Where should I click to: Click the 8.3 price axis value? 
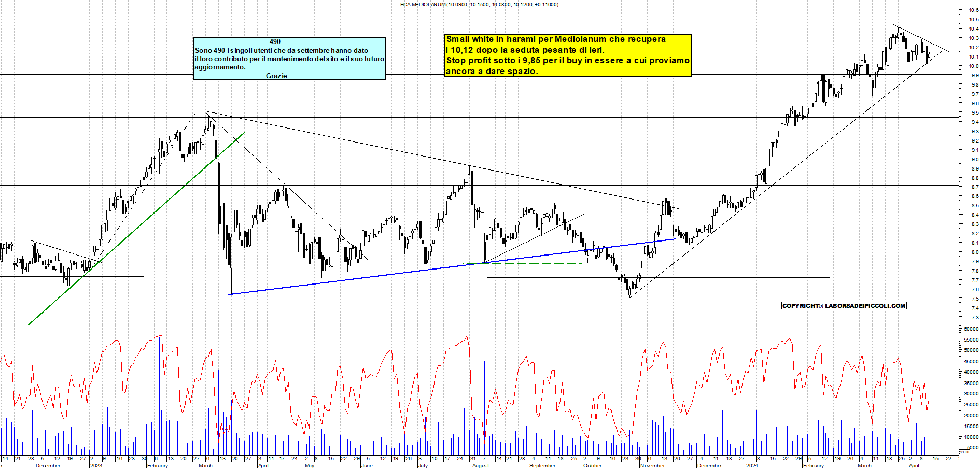pyautogui.click(x=975, y=224)
